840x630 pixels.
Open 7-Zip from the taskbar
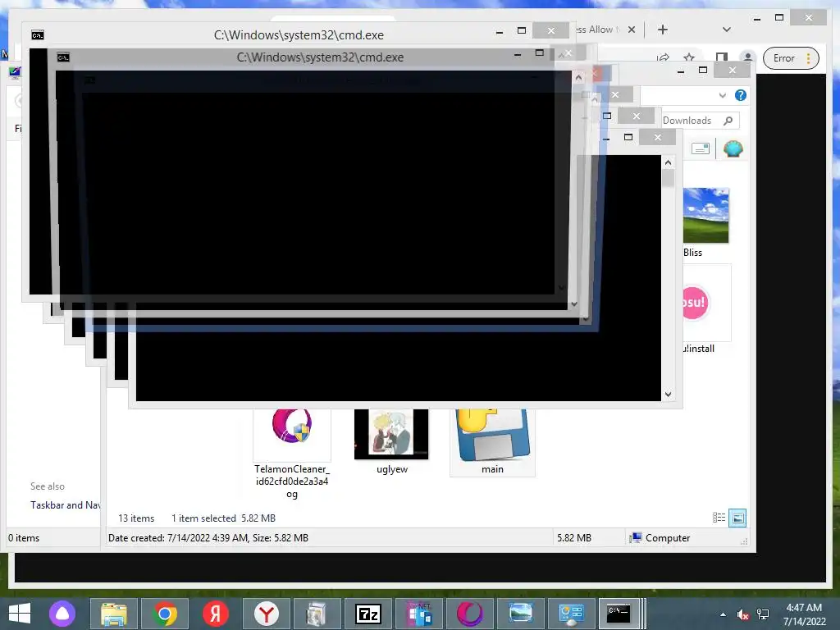pyautogui.click(x=368, y=614)
